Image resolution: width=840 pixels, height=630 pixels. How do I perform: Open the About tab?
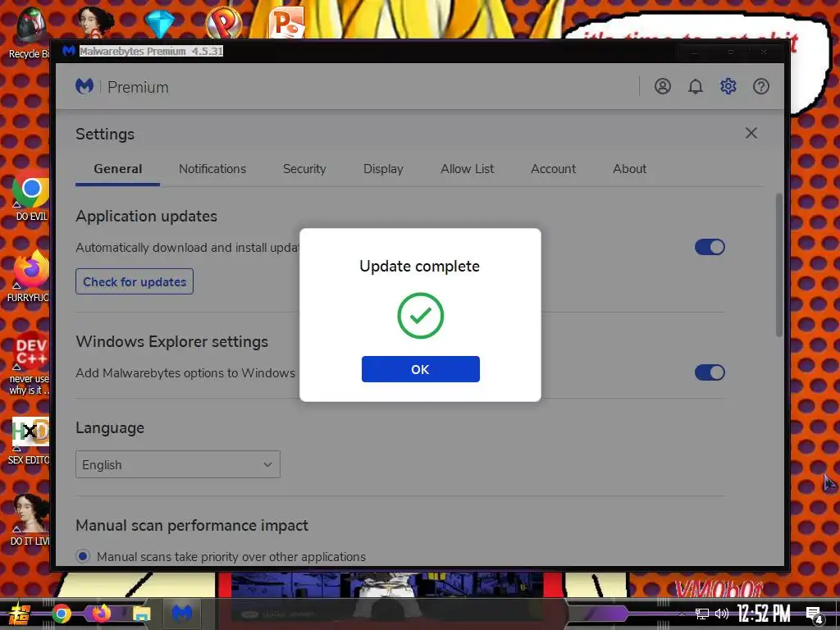click(x=629, y=169)
